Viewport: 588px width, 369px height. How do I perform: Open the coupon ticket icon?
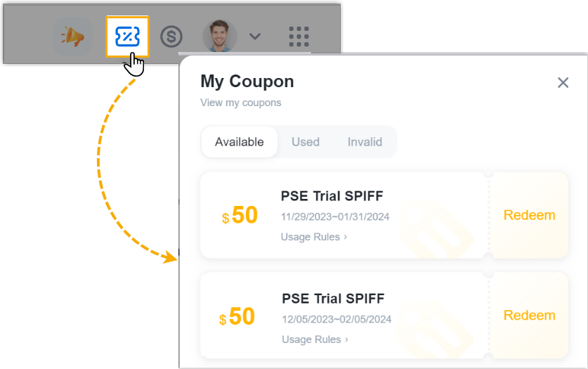[x=127, y=36]
